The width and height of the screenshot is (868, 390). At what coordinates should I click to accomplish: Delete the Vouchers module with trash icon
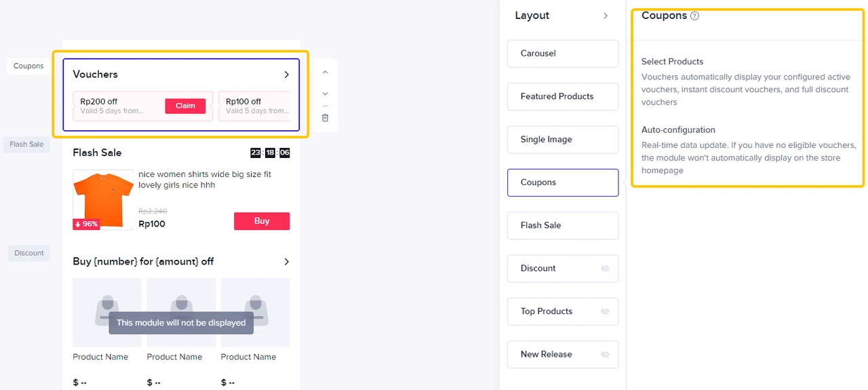[x=325, y=117]
